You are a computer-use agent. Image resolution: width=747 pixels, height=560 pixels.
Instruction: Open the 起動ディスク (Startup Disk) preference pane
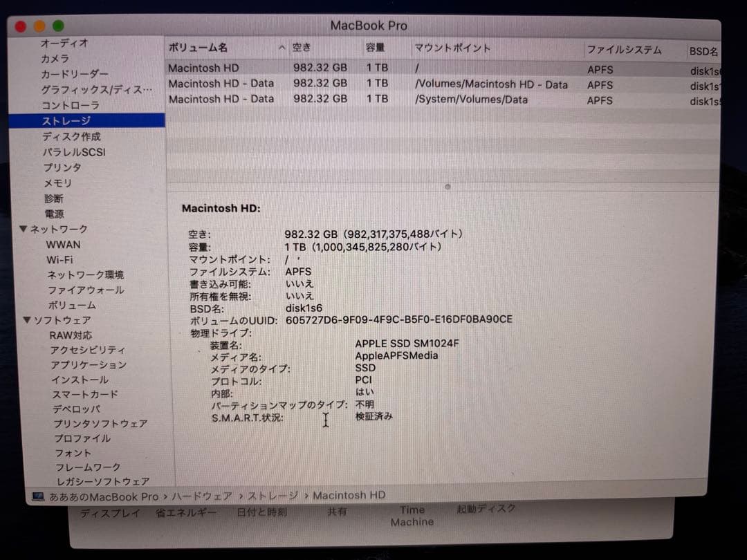coord(486,508)
